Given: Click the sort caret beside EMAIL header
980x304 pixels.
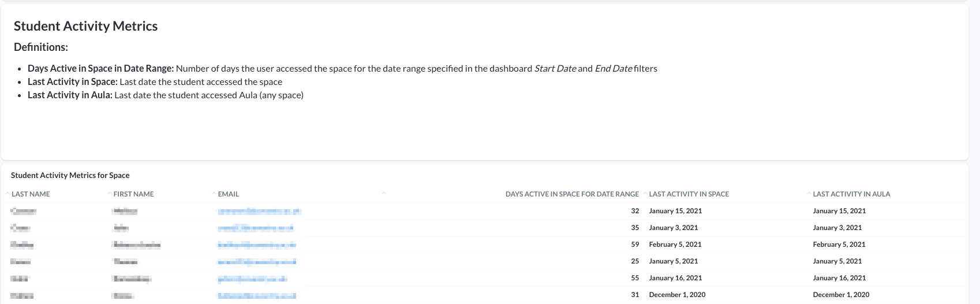Looking at the screenshot, I should (x=214, y=192).
